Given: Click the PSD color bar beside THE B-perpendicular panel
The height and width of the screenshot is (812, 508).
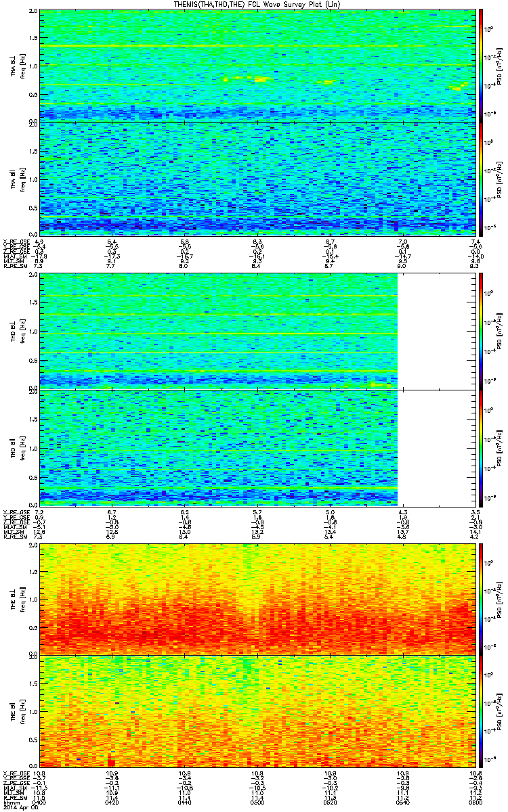Looking at the screenshot, I should click(482, 598).
